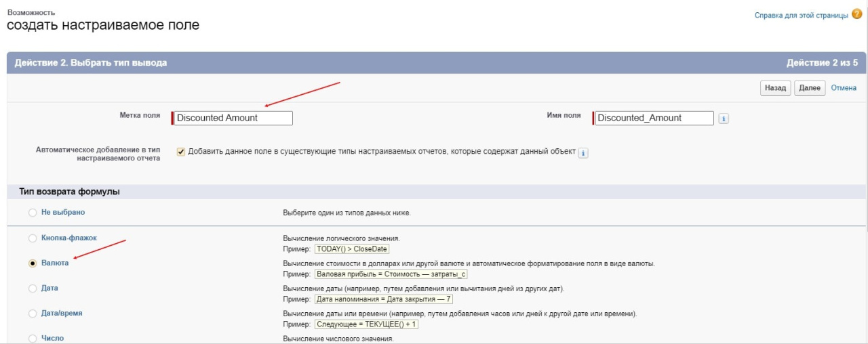Click the Действие 2. Выбрать тип вывода header
This screenshot has width=868, height=344.
[x=91, y=63]
